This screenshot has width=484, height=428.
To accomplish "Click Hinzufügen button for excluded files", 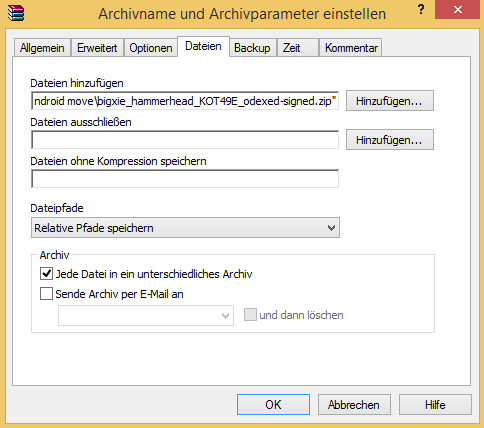I will pos(390,139).
